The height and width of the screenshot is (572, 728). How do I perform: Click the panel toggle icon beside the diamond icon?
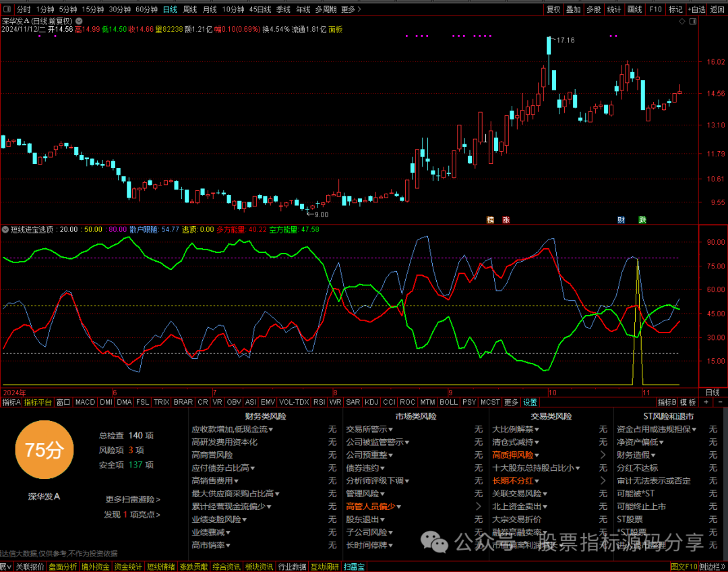[693, 22]
